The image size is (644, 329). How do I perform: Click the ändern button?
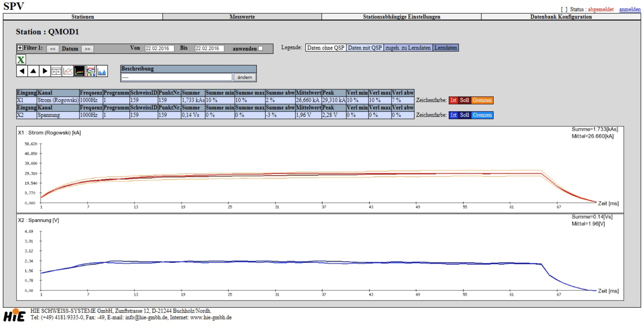pos(245,77)
